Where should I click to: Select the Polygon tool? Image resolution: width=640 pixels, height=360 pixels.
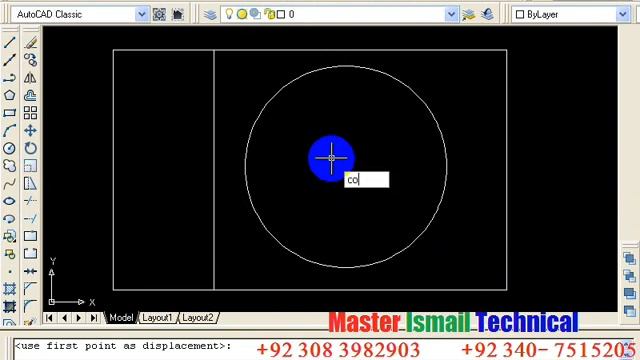click(x=10, y=96)
